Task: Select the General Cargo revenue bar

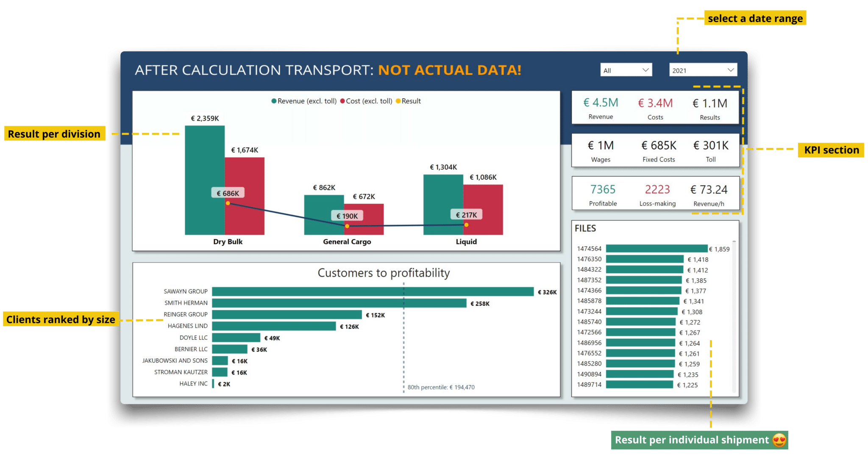Action: point(324,215)
